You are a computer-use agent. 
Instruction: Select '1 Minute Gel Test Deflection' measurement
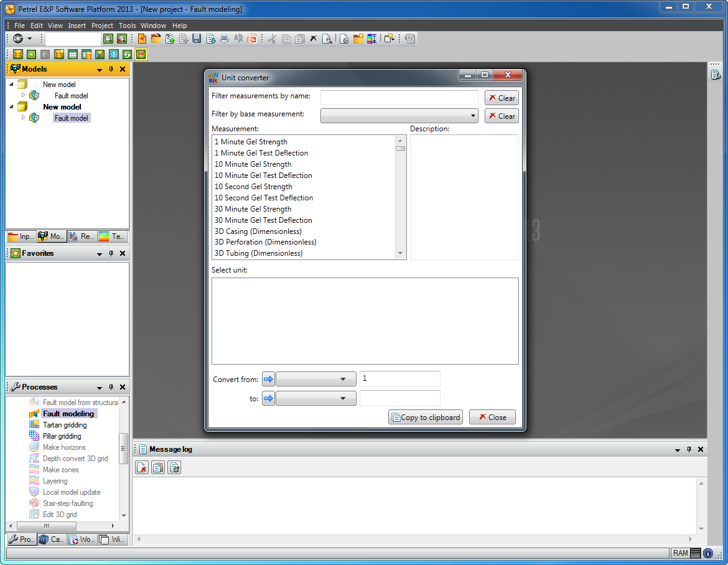point(261,153)
